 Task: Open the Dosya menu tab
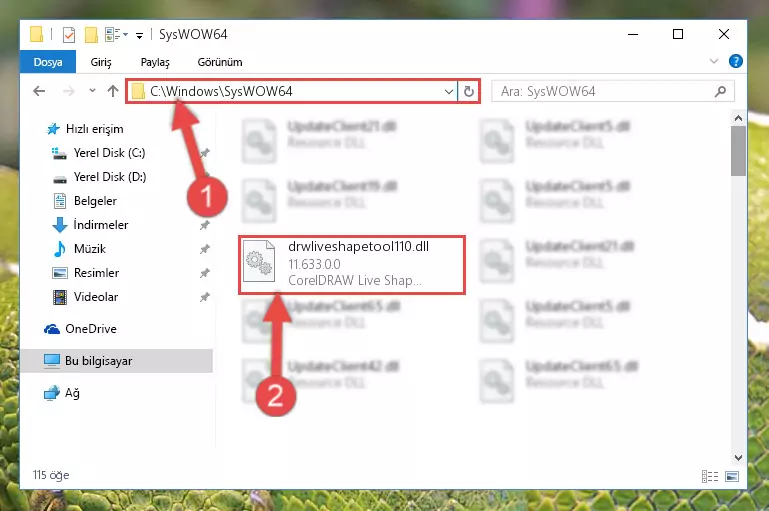click(x=48, y=62)
